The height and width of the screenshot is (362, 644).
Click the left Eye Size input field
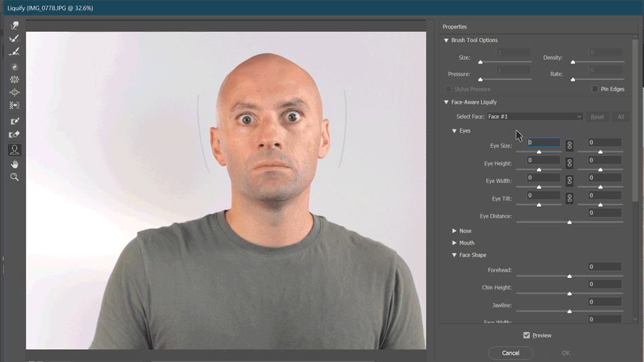coord(544,142)
